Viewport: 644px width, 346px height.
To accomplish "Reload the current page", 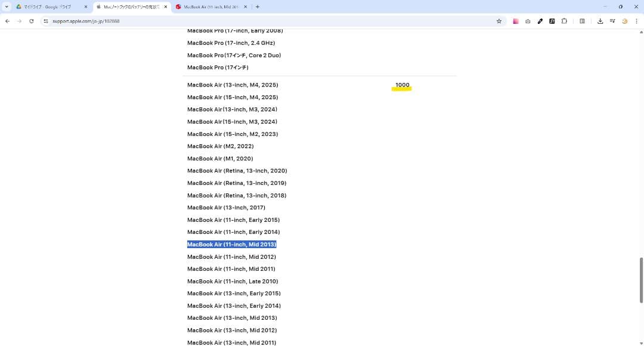I will (x=31, y=21).
